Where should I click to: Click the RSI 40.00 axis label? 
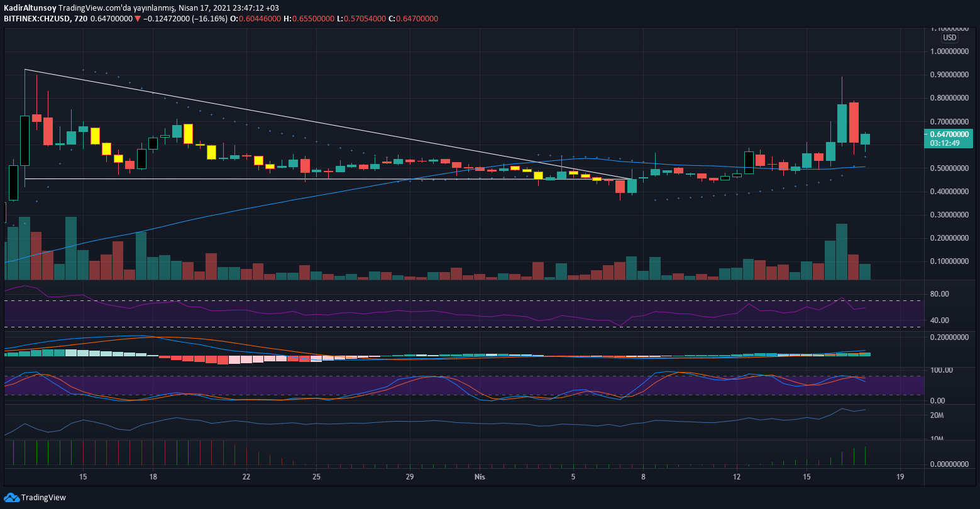(939, 320)
